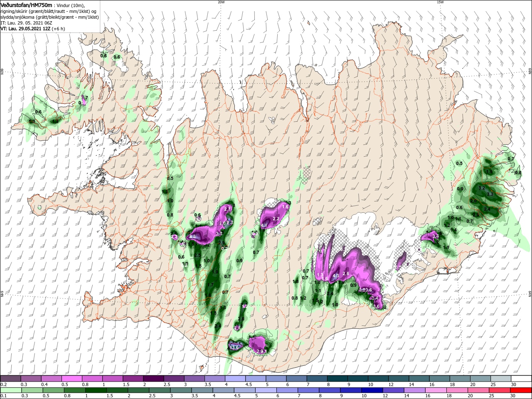The height and width of the screenshot is (399, 532).
Task: Pick the light lavender upper-scale swatch at 4
Action: pyautogui.click(x=235, y=379)
